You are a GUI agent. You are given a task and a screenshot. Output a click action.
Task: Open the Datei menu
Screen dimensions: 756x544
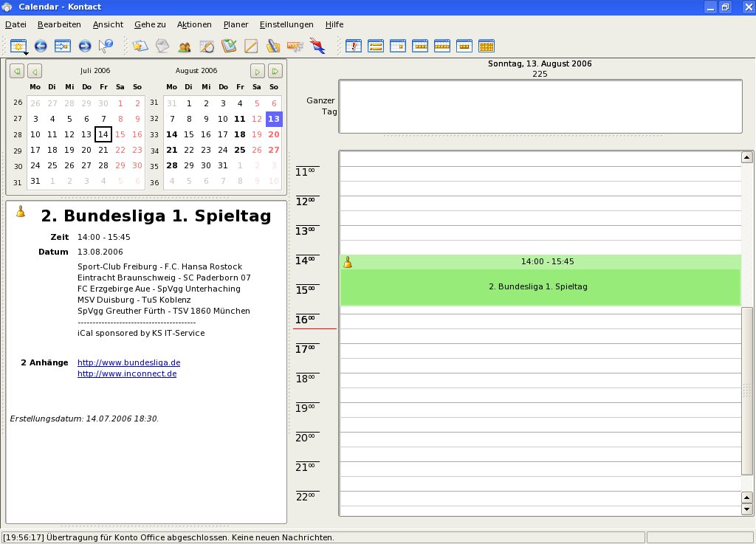coord(16,24)
